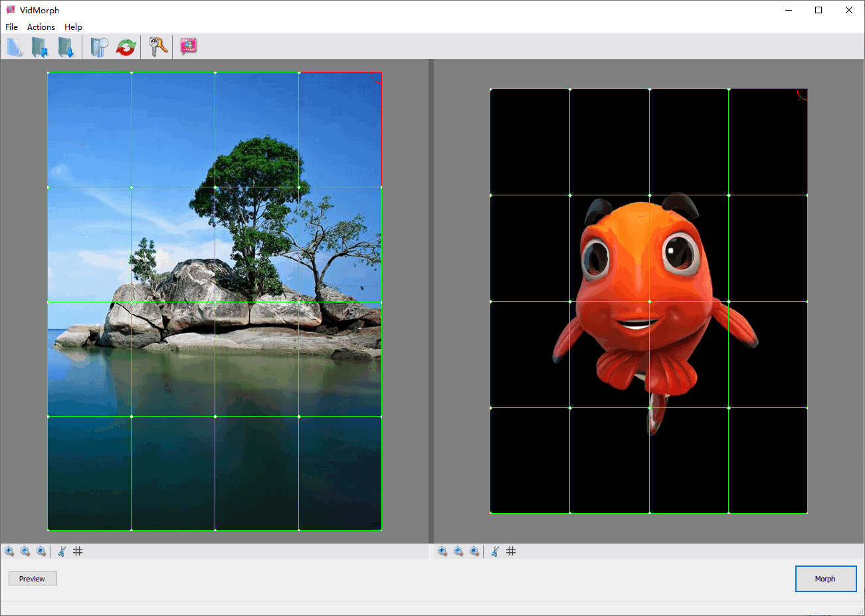The image size is (865, 616).
Task: Zoom in on the left landscape image
Action: click(x=9, y=552)
